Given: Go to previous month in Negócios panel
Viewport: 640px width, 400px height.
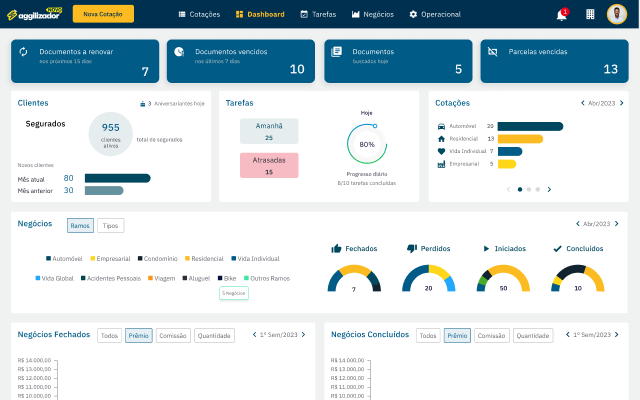Looking at the screenshot, I should click(577, 224).
